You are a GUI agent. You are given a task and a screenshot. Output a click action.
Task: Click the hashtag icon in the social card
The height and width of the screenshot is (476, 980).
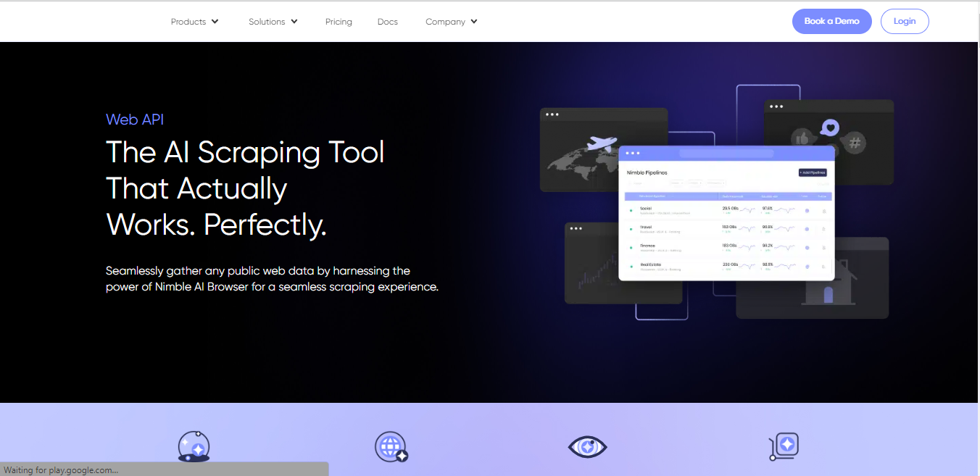(x=856, y=143)
